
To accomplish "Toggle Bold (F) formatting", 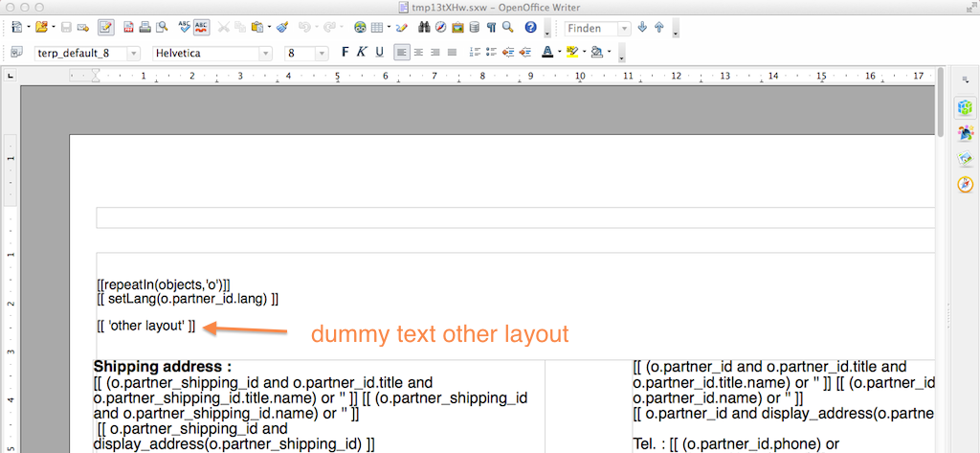I will tap(345, 53).
